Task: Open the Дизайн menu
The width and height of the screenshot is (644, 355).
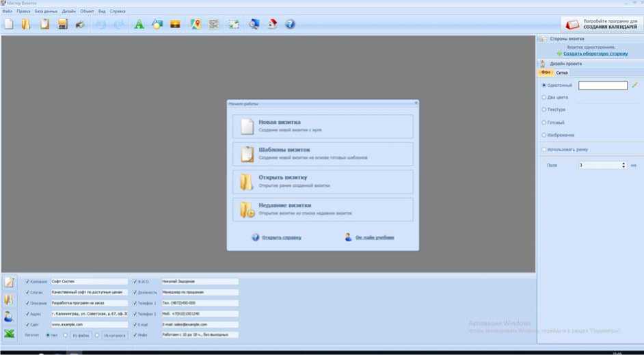Action: [x=68, y=12]
